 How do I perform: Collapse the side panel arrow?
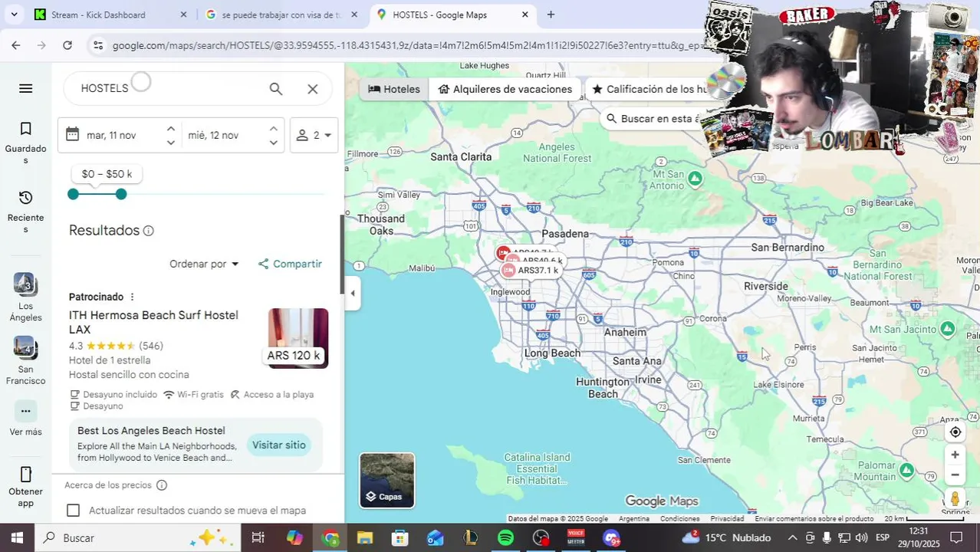point(352,293)
